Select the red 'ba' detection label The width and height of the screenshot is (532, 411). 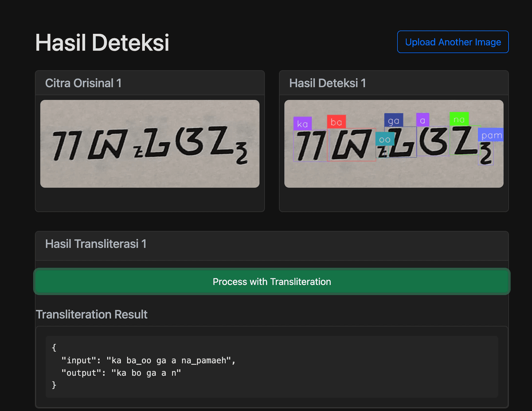click(336, 122)
